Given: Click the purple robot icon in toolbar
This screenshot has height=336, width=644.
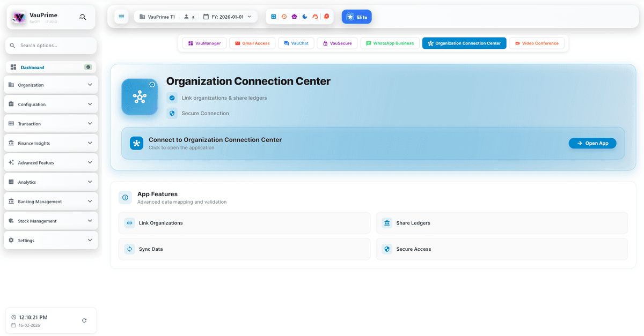Looking at the screenshot, I should pos(294,17).
